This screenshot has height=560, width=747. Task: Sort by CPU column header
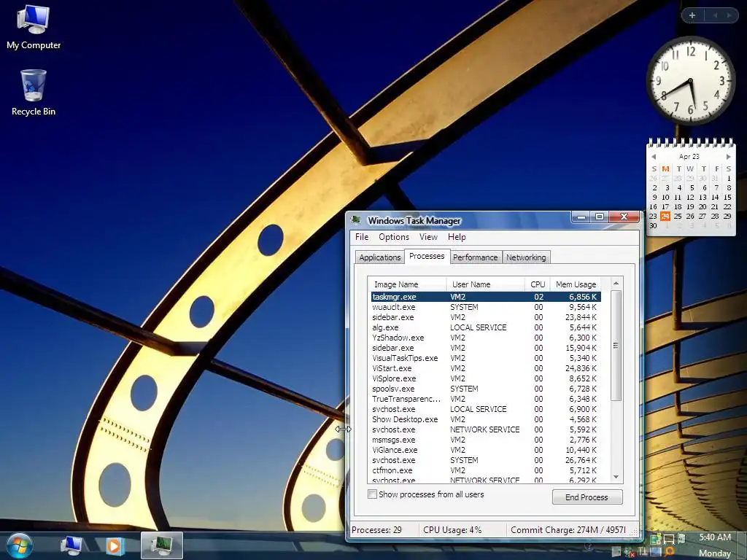(x=538, y=284)
